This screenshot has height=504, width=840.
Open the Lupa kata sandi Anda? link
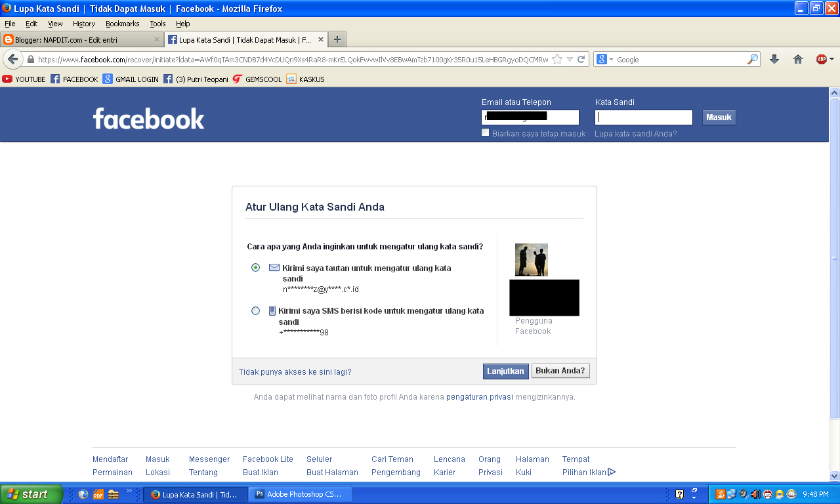[635, 134]
